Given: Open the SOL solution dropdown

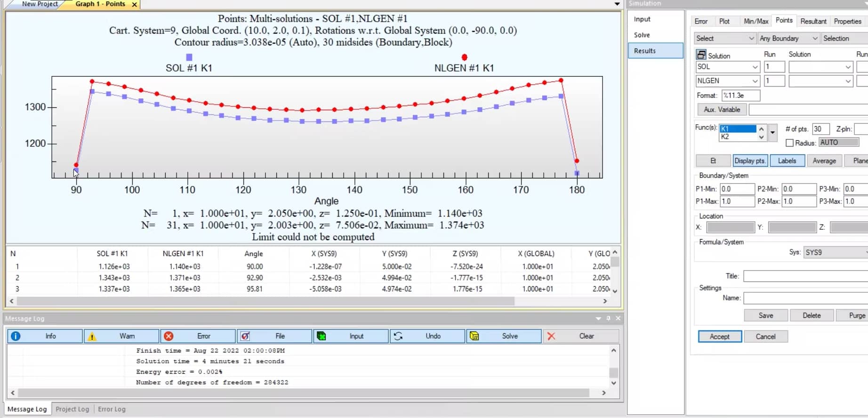Looking at the screenshot, I should point(727,67).
